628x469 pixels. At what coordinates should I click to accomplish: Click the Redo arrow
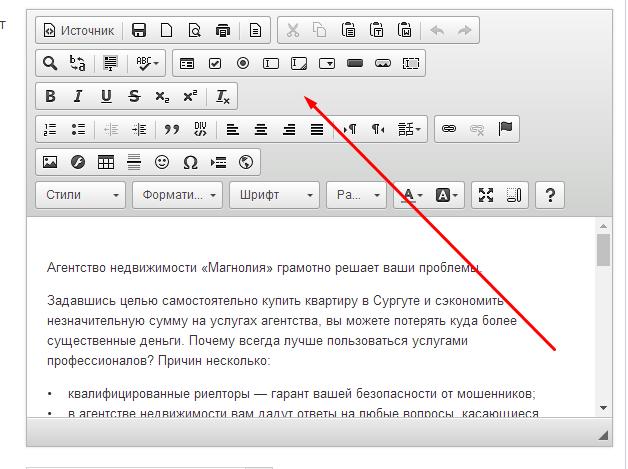pos(465,30)
